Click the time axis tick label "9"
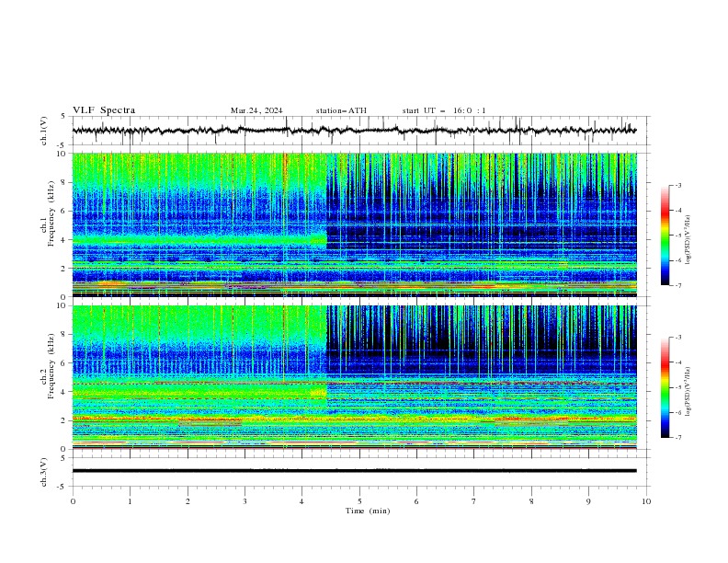The width and height of the screenshot is (728, 563). tap(588, 501)
